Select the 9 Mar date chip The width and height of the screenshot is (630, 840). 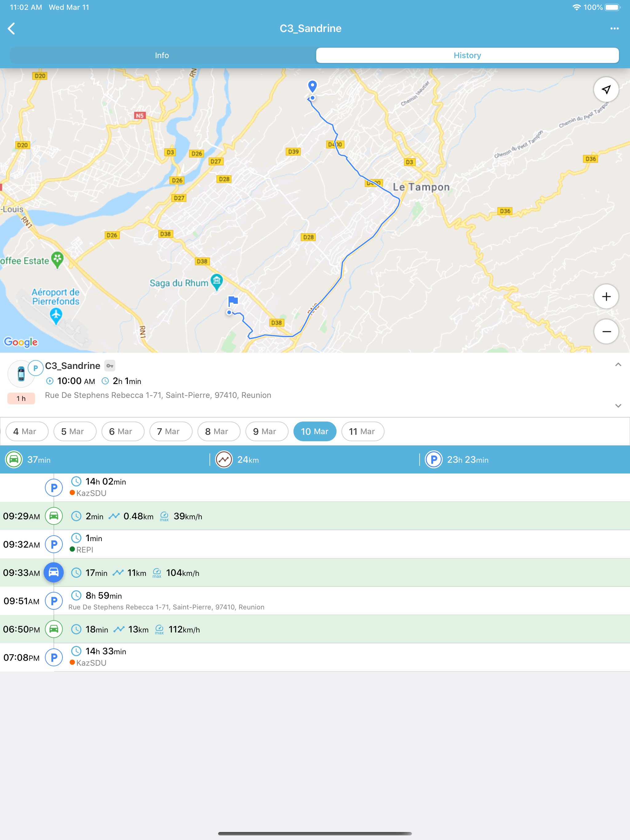[267, 431]
